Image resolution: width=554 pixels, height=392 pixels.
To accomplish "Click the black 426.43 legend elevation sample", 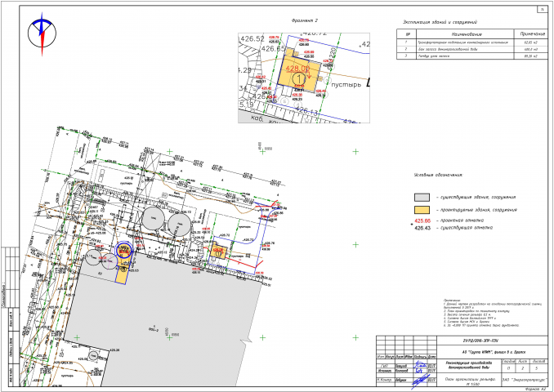I will [422, 228].
